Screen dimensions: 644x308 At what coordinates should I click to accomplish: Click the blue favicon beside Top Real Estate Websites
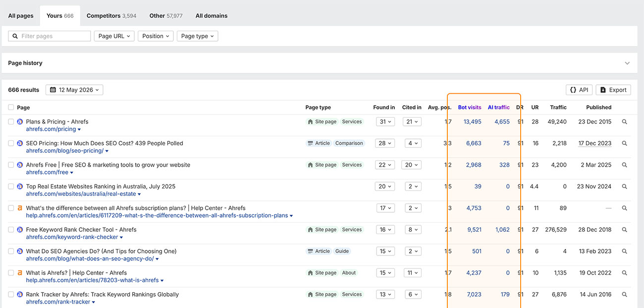[20, 186]
